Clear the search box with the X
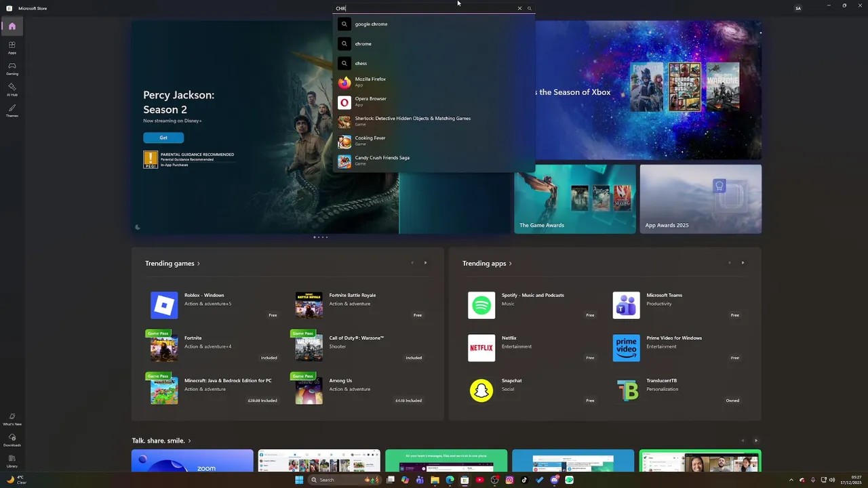 click(x=519, y=8)
